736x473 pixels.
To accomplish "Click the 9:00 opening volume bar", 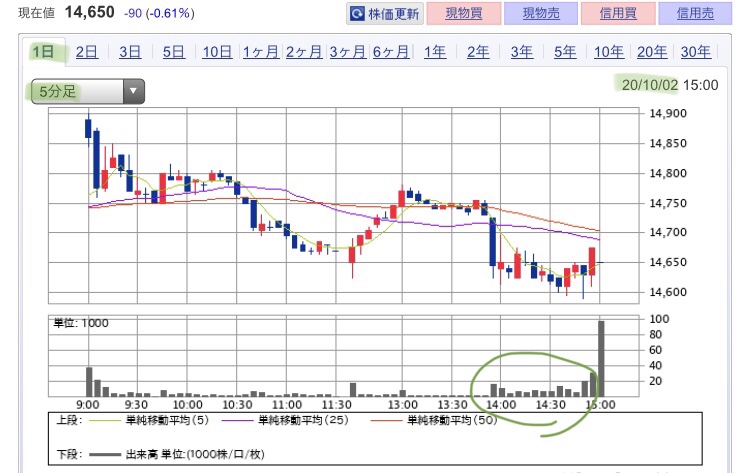I will tap(89, 382).
